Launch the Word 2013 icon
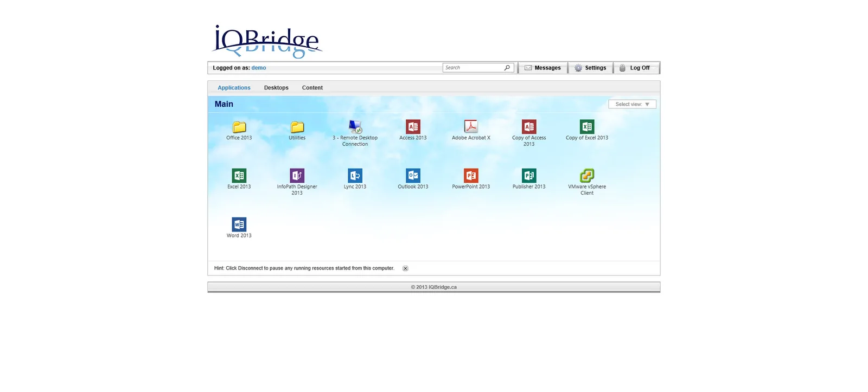This screenshot has height=392, width=868. tap(239, 224)
